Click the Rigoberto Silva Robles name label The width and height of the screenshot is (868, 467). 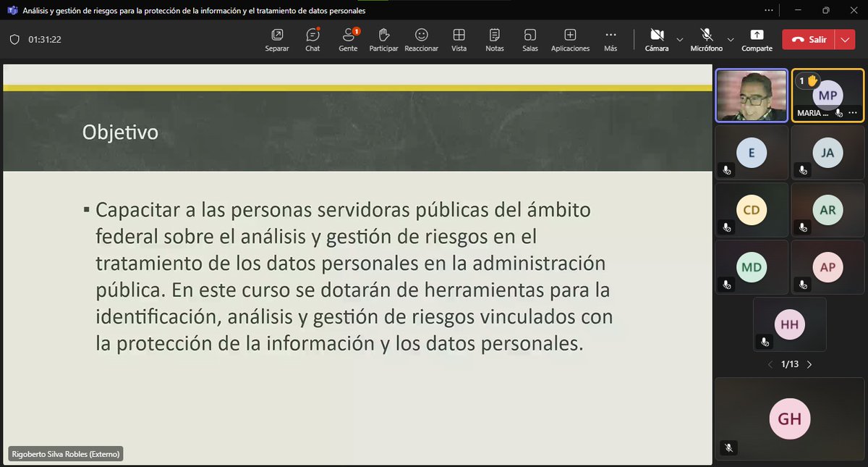click(x=65, y=454)
